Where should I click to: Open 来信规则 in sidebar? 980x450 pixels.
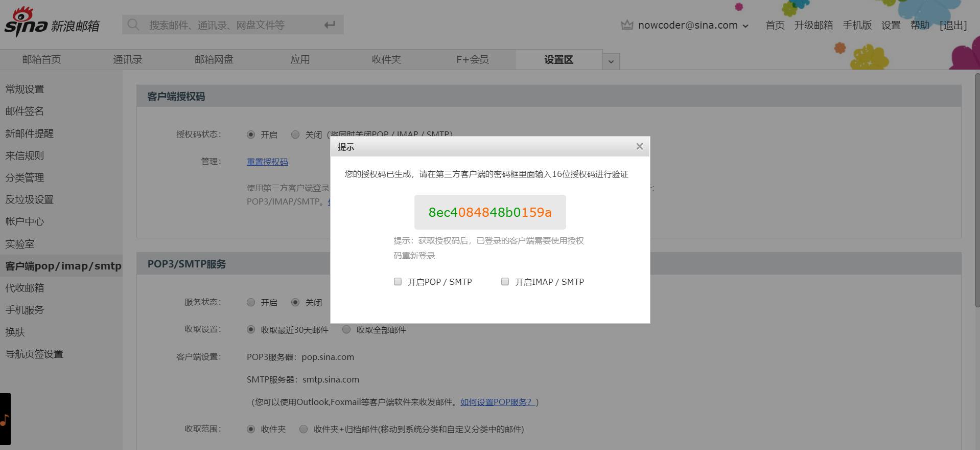25,155
